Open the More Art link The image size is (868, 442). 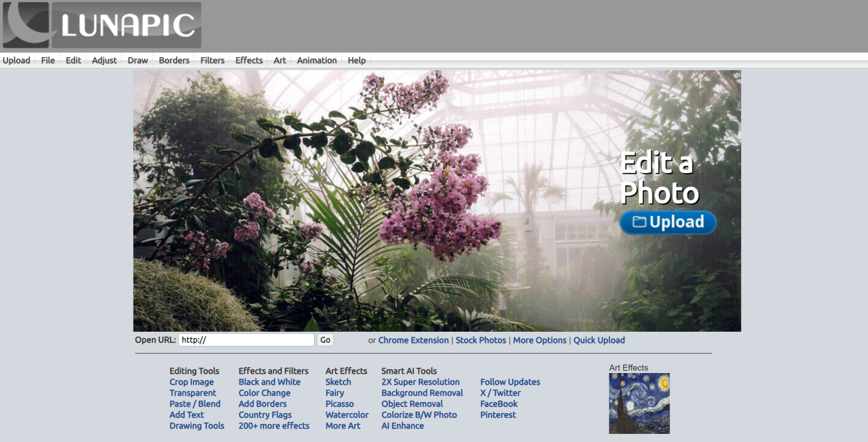(343, 426)
